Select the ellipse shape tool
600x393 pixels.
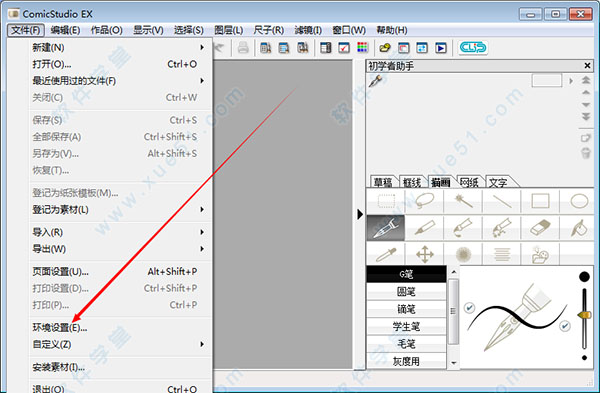[x=578, y=201]
